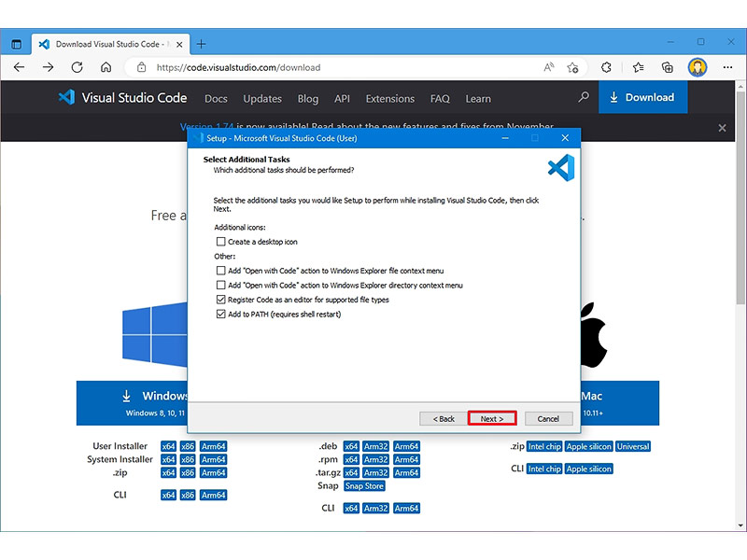Click the blue Download button

pos(642,97)
